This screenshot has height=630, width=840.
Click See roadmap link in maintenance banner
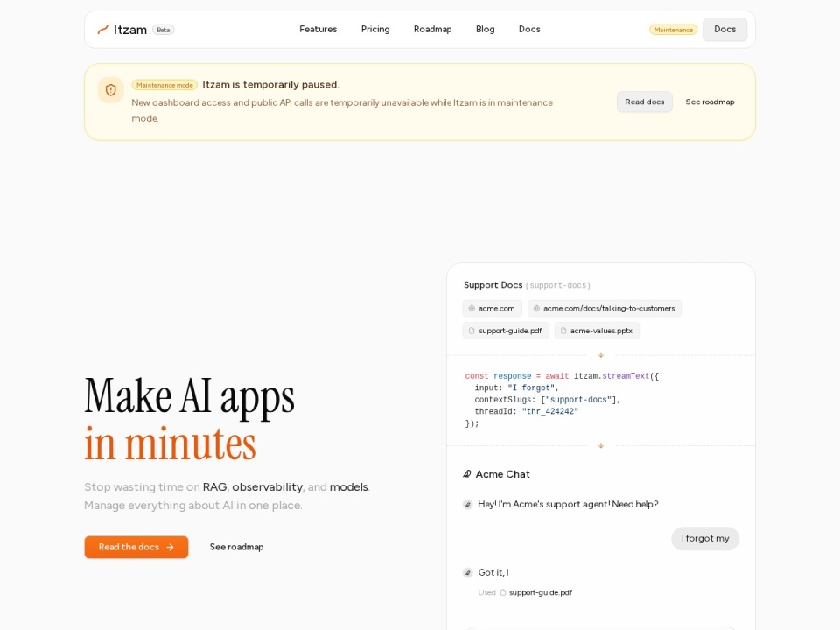pos(710,101)
